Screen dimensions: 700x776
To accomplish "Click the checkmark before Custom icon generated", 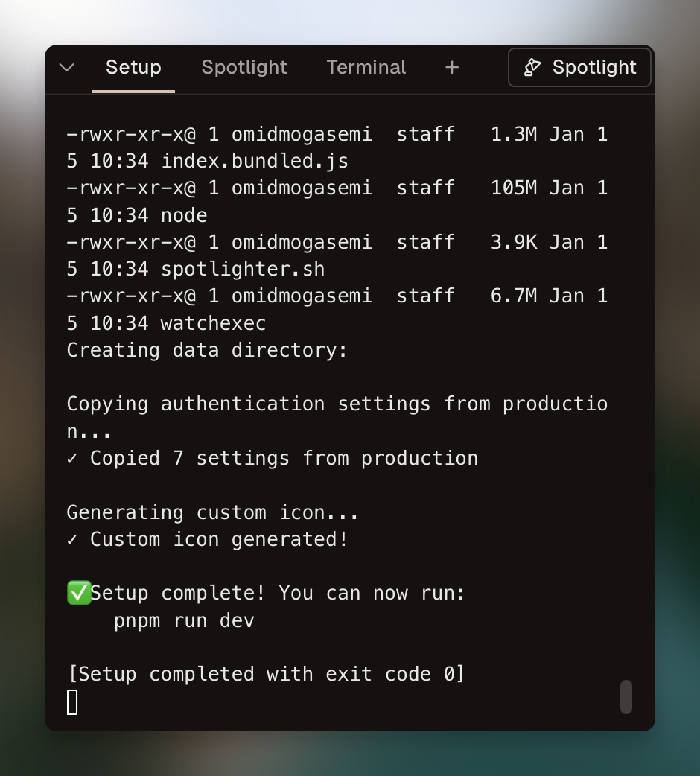I will coord(71,538).
